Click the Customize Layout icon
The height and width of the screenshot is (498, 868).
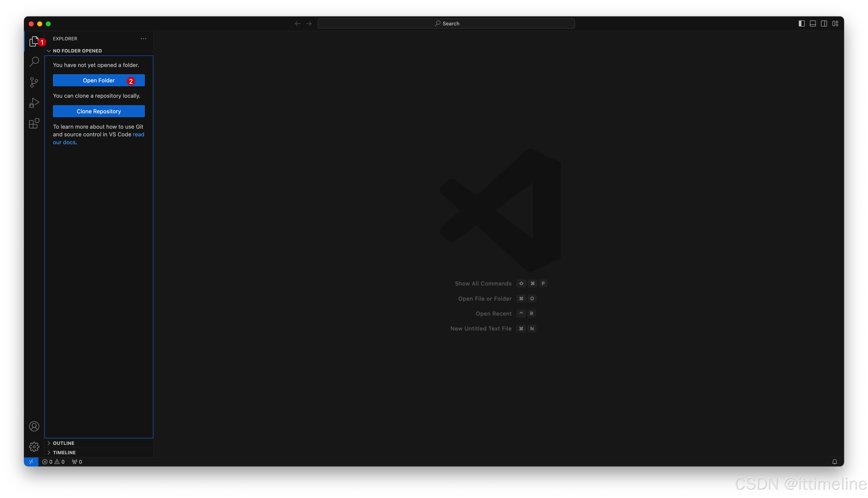(836, 24)
